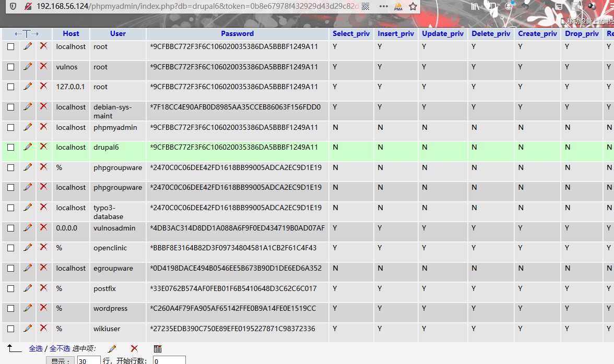Sort by the Password column header
614x364 pixels.
coord(237,33)
